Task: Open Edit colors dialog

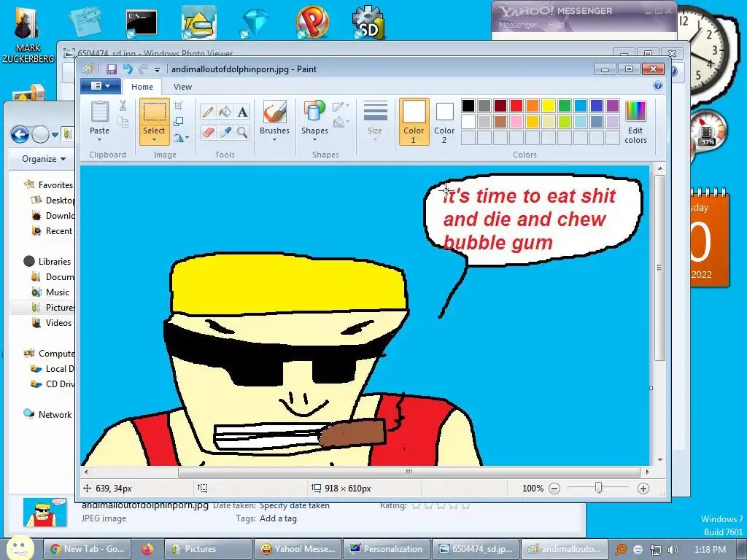Action: pyautogui.click(x=635, y=122)
